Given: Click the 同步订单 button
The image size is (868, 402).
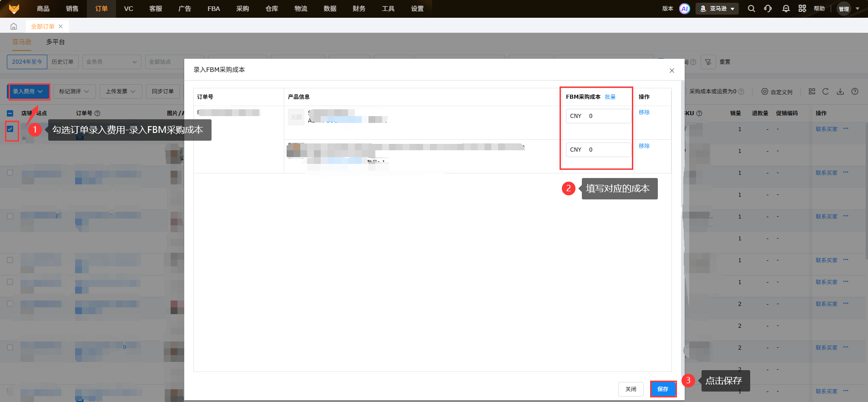Looking at the screenshot, I should 163,92.
